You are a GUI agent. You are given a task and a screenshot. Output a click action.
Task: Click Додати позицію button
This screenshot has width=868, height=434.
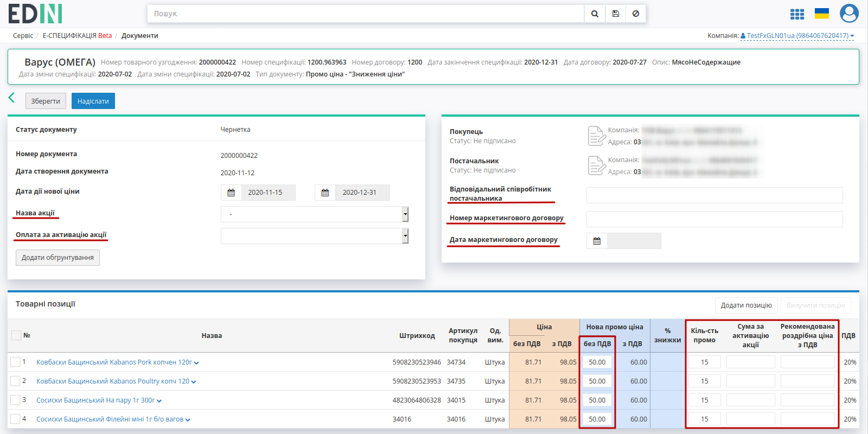click(x=746, y=305)
